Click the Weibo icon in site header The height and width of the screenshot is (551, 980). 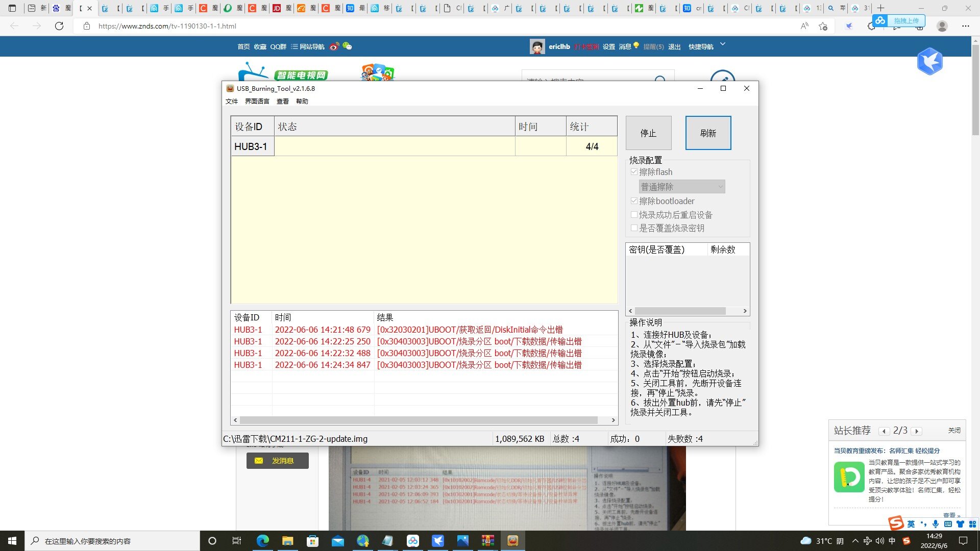(x=334, y=46)
